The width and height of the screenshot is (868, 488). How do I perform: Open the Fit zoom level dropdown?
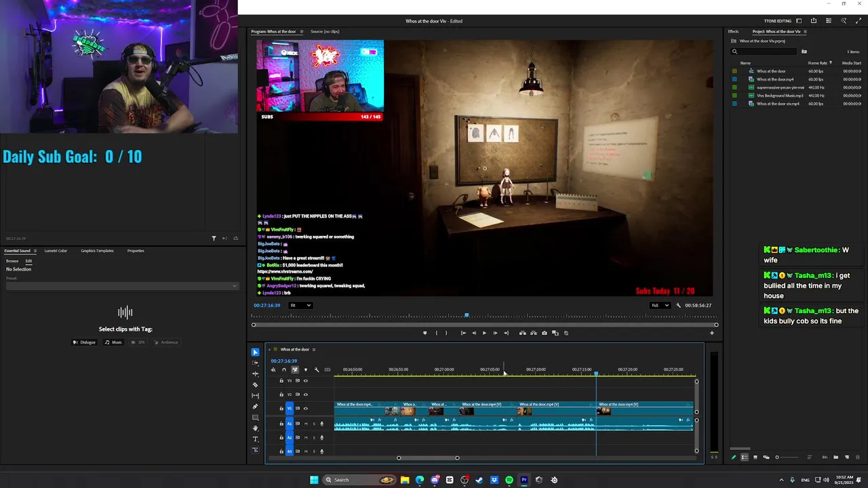[300, 305]
